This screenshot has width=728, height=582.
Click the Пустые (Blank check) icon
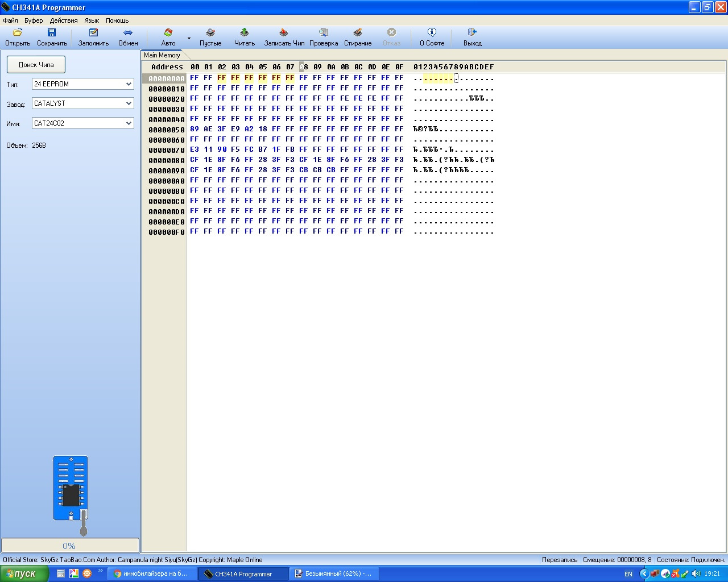[210, 32]
